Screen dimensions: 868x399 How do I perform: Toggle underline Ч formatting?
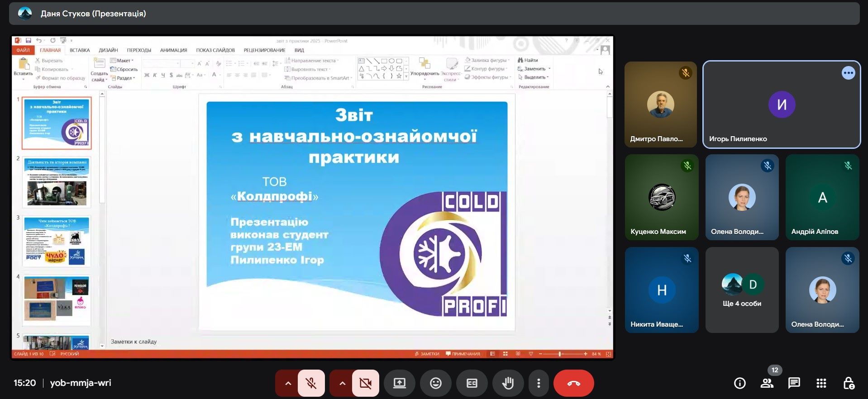(163, 75)
